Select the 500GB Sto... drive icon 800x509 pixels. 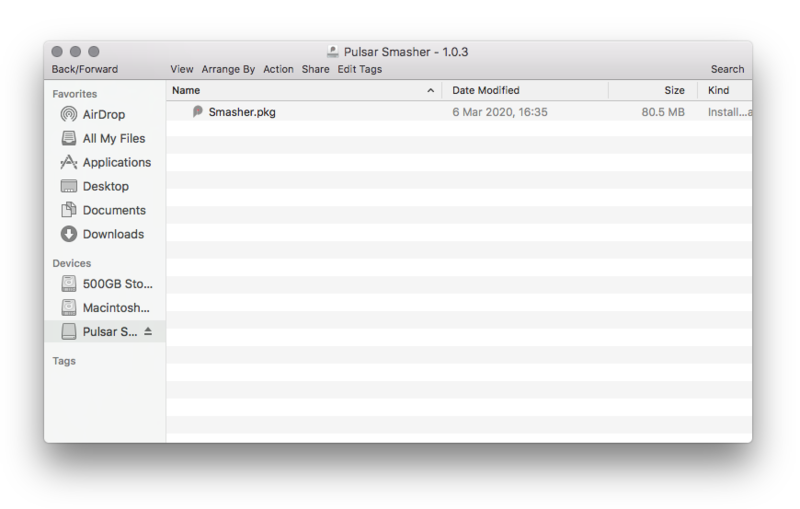68,284
